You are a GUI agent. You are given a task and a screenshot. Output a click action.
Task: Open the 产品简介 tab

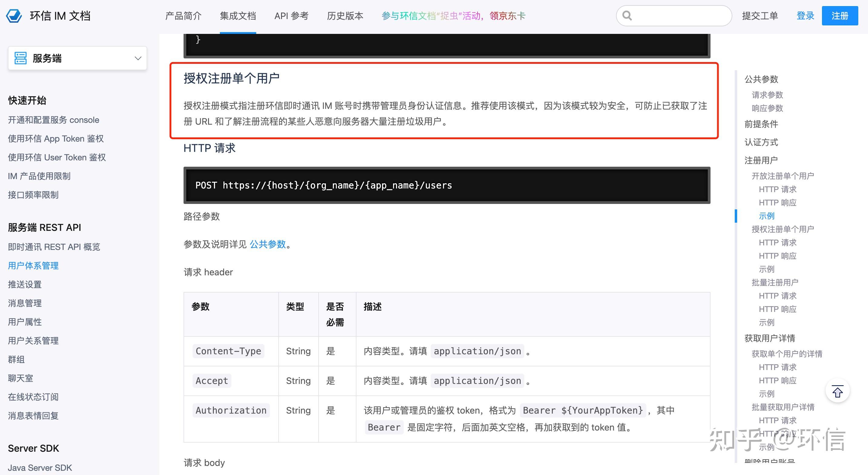pos(183,16)
